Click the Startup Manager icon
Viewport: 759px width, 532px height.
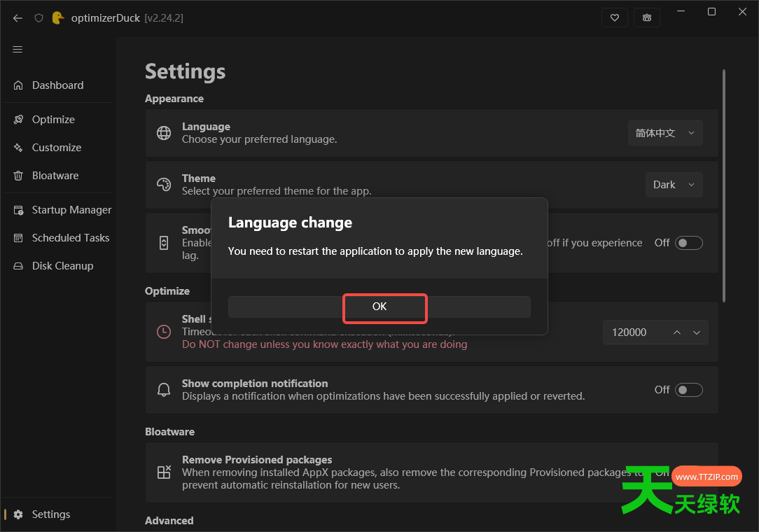[x=18, y=210]
